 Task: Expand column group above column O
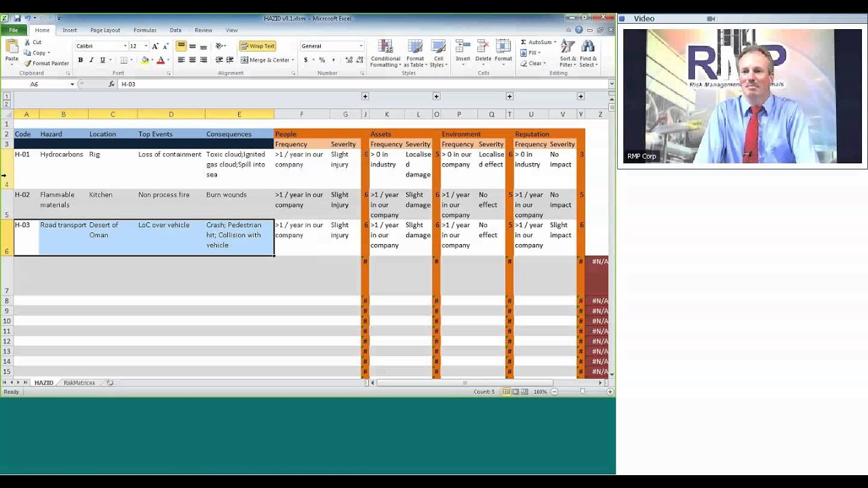437,96
